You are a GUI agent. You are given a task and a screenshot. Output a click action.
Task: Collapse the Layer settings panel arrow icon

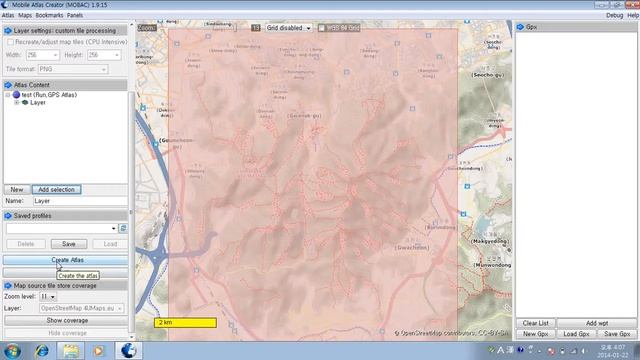point(8,31)
